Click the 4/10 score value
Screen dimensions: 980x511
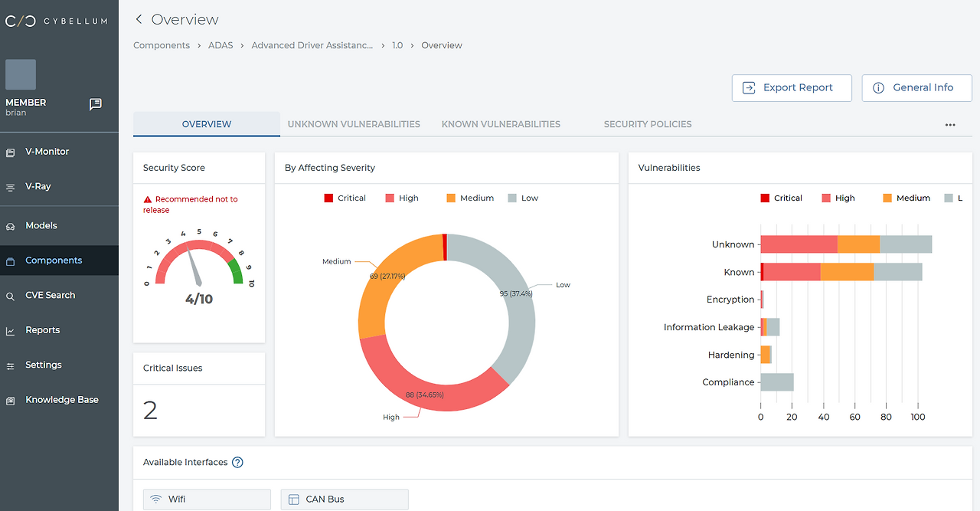click(199, 300)
